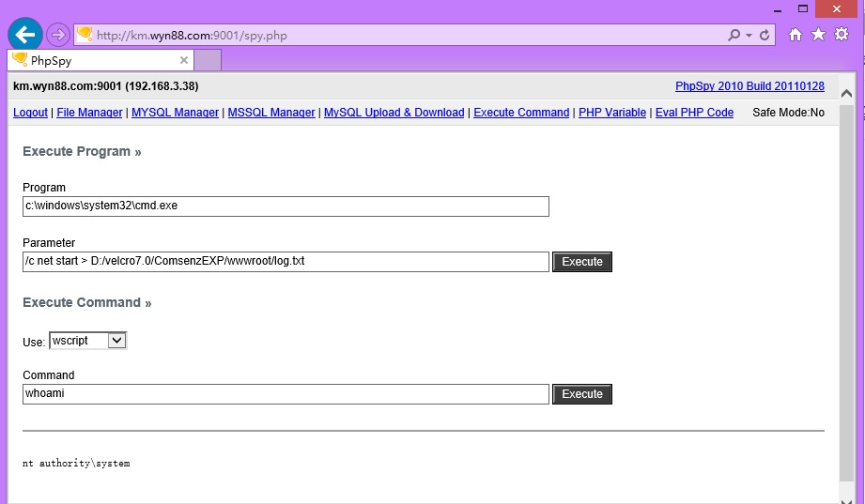
Task: Open the PHP Variable link
Action: click(612, 113)
